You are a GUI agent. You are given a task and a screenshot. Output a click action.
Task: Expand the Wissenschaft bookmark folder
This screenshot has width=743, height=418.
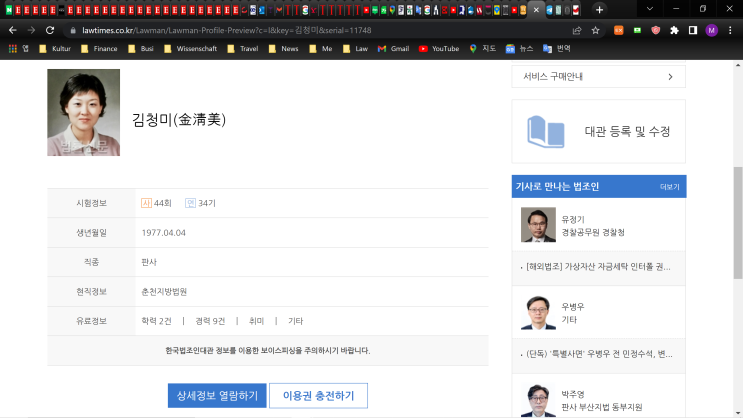click(x=190, y=48)
